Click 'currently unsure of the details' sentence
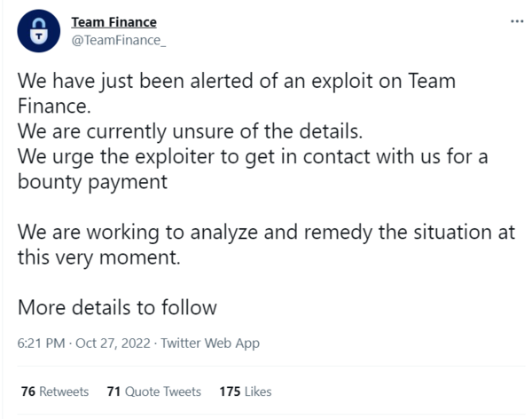Image resolution: width=532 pixels, height=419 pixels. (190, 131)
